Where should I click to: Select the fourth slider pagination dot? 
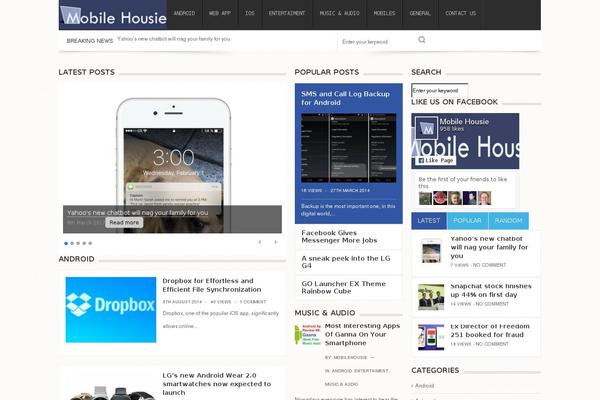84,243
